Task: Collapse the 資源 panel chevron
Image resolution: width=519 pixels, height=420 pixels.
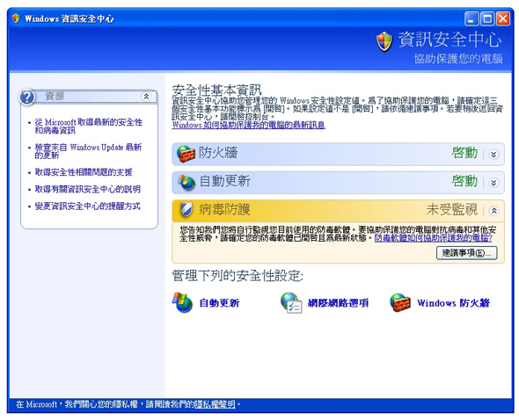Action: click(x=146, y=97)
